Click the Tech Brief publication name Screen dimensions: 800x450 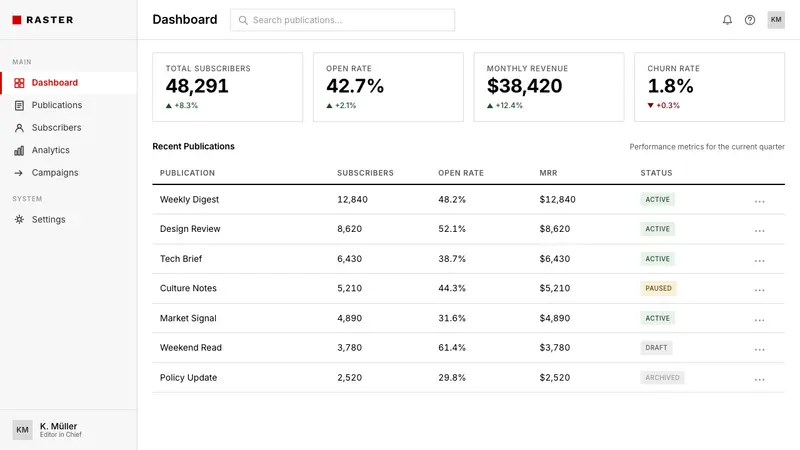(x=181, y=259)
